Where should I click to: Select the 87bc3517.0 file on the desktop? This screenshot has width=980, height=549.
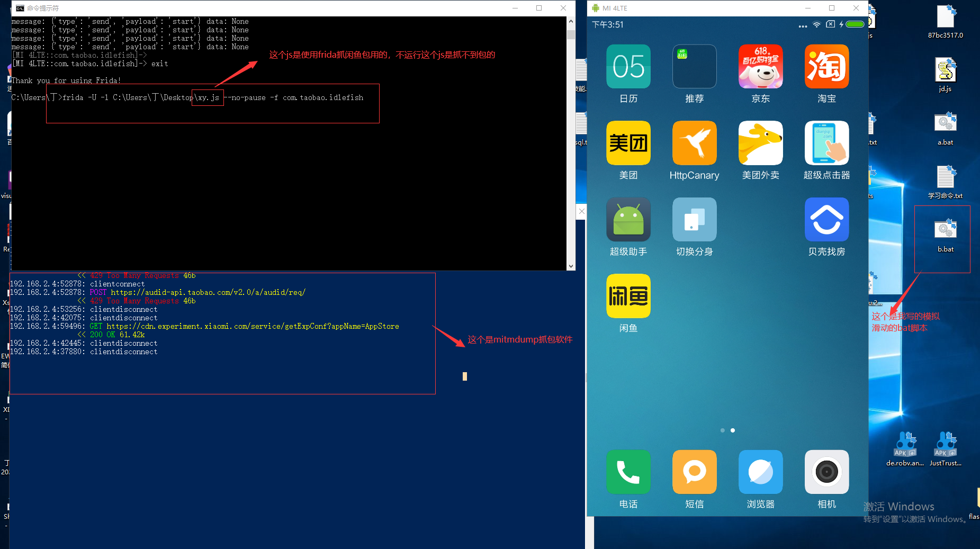pos(945,22)
